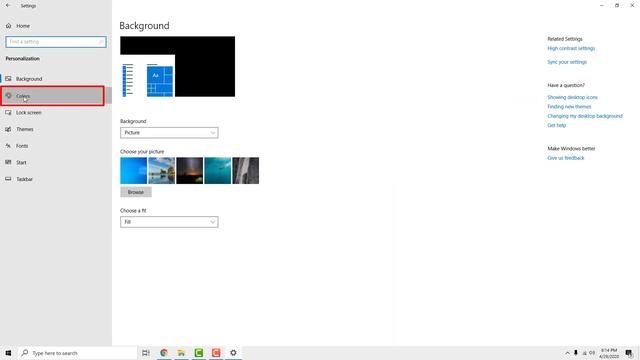
Task: Select the blue Windows logo wallpaper thumbnail
Action: 133,171
